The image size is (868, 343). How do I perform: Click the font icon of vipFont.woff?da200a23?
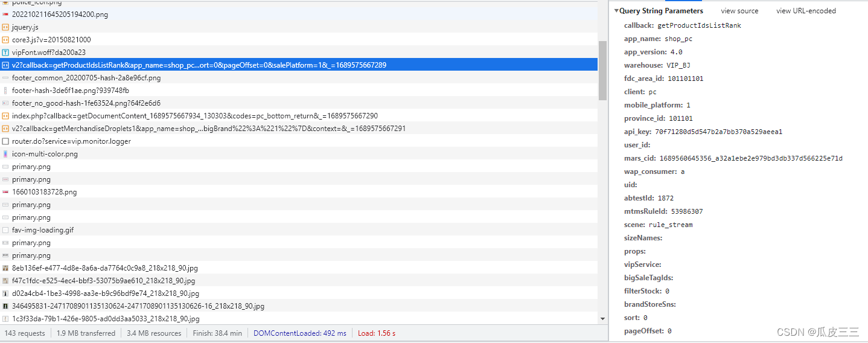5,53
